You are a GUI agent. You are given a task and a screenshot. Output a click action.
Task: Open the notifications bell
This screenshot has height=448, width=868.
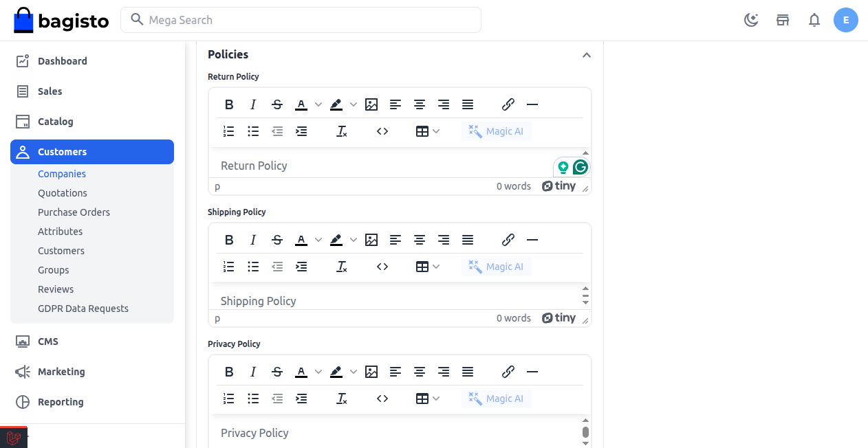(x=814, y=20)
